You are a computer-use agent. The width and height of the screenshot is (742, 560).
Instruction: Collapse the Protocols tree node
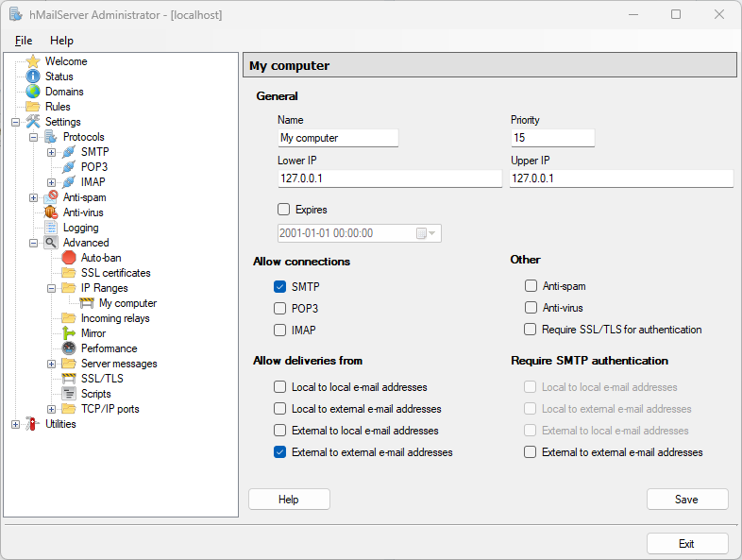click(34, 137)
